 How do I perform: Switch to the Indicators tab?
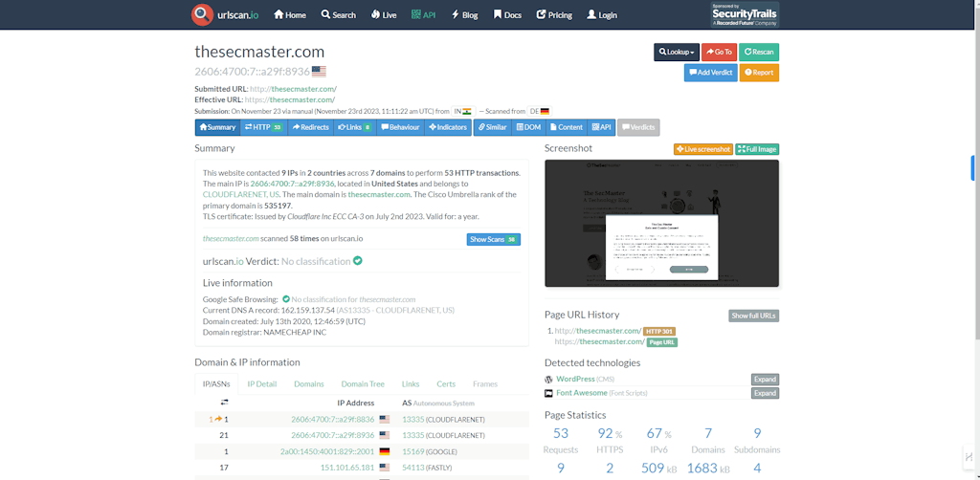pyautogui.click(x=448, y=127)
